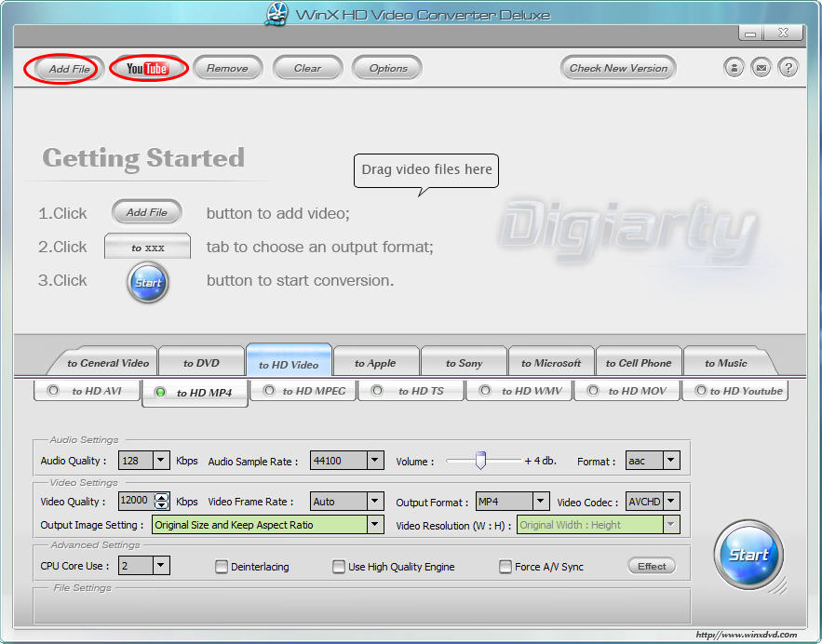Click the Remove button in the toolbar
The width and height of the screenshot is (822, 644).
pos(227,68)
